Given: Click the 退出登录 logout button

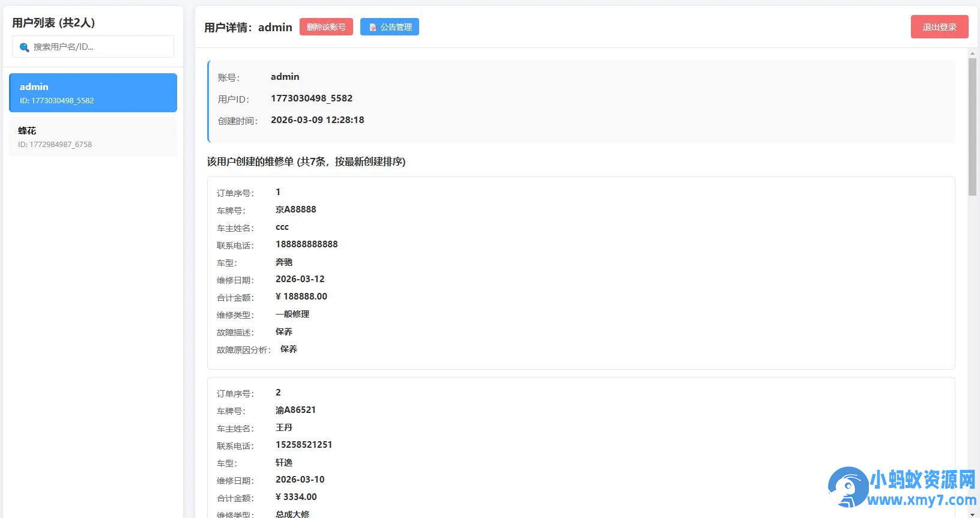Looking at the screenshot, I should (x=939, y=27).
